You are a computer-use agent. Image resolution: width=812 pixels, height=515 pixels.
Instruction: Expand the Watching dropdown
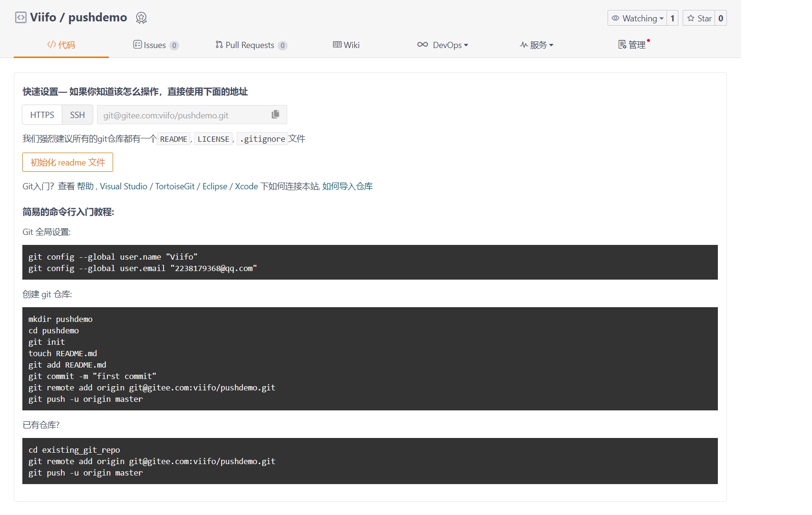637,18
